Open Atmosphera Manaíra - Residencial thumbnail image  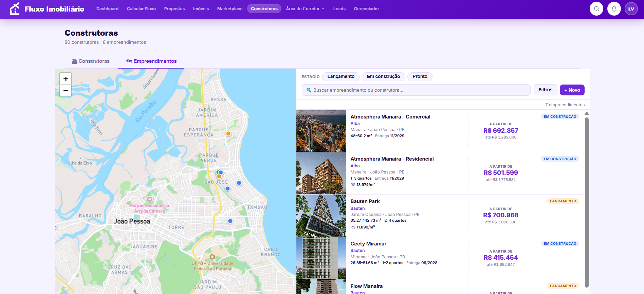(x=321, y=173)
